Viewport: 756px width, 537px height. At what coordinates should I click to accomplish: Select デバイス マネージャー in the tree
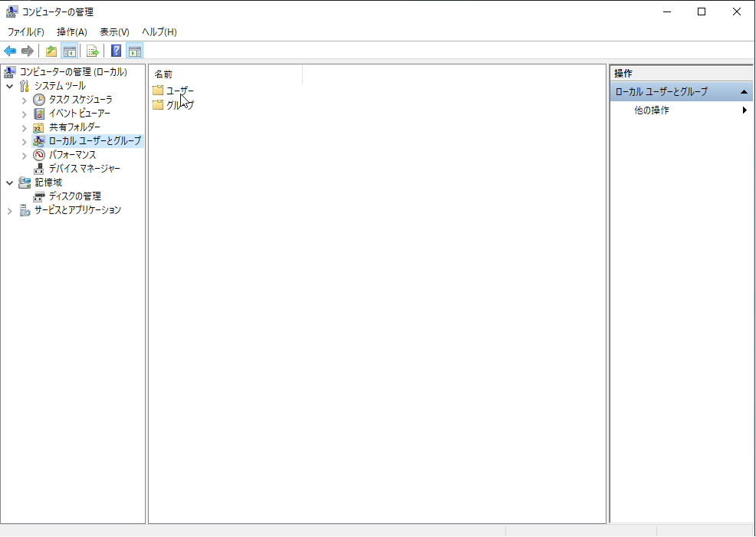(84, 169)
